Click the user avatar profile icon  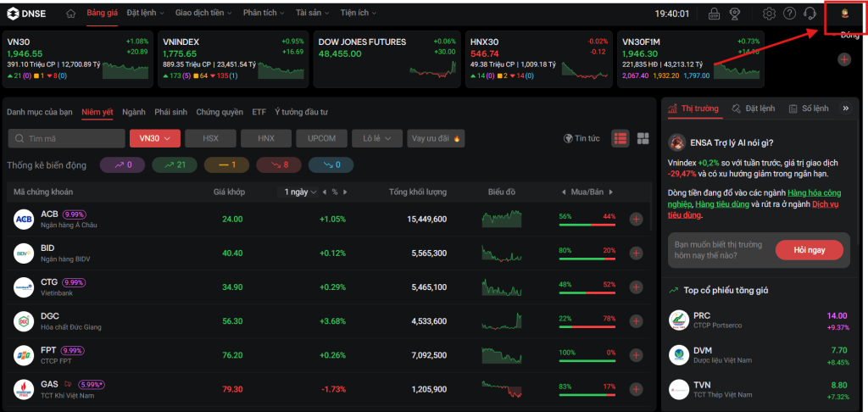[843, 14]
